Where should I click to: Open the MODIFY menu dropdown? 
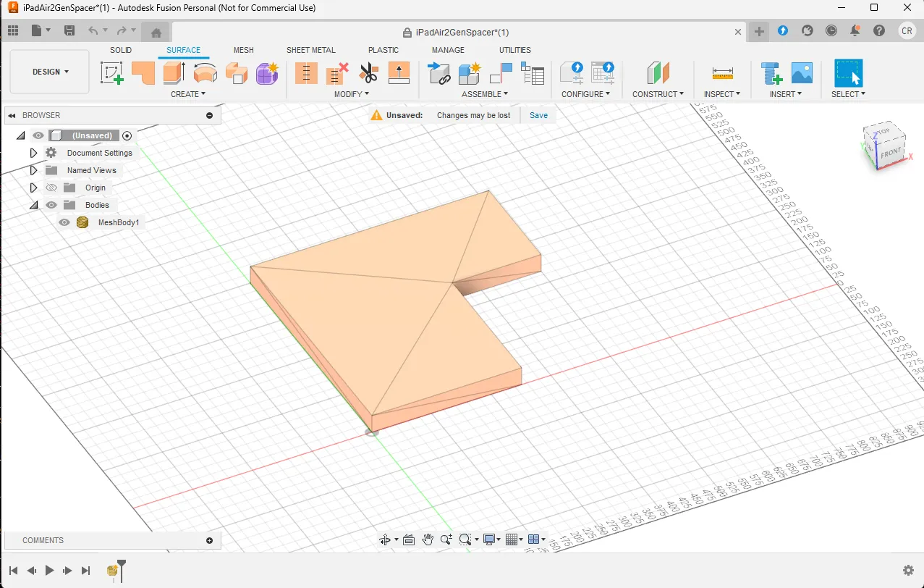[351, 94]
